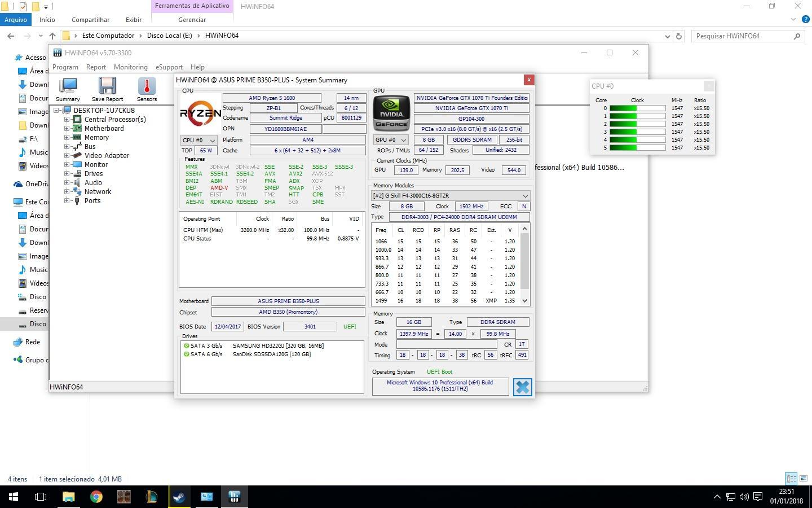Switch to the Exibir ribbon tab
812x508 pixels.
coord(134,20)
